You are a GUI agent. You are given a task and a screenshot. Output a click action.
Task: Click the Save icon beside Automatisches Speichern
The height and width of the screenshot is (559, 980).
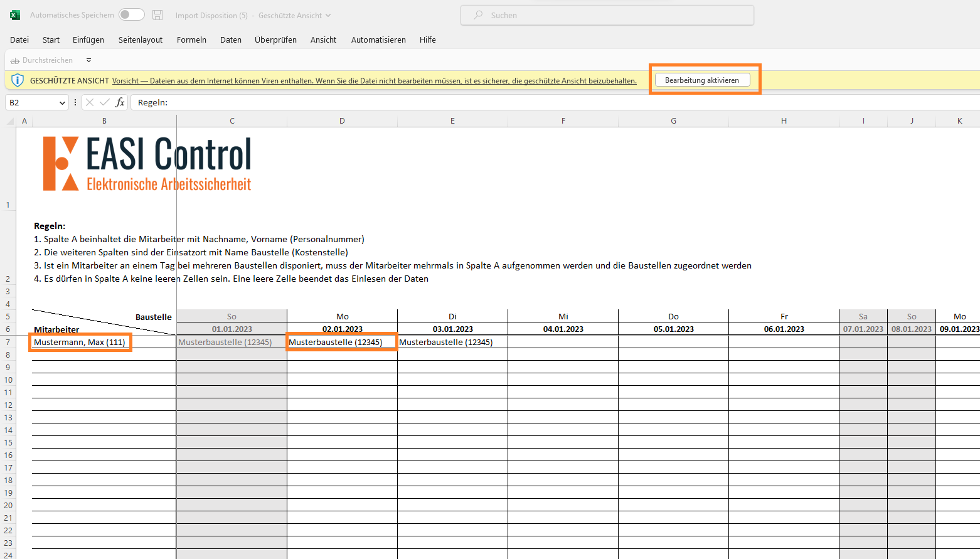[x=157, y=14]
